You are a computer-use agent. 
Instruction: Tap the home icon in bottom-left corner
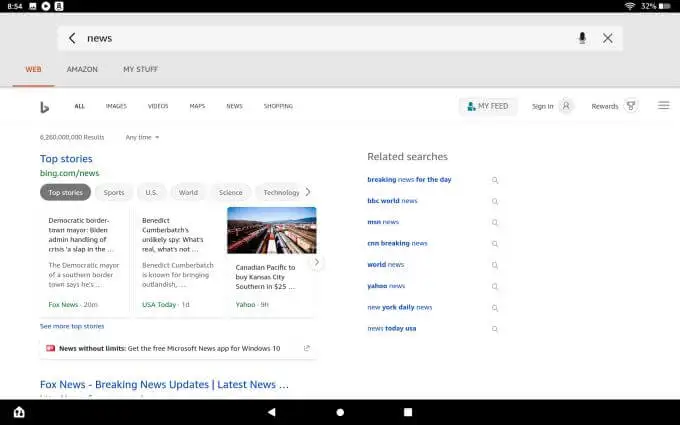[x=19, y=412]
